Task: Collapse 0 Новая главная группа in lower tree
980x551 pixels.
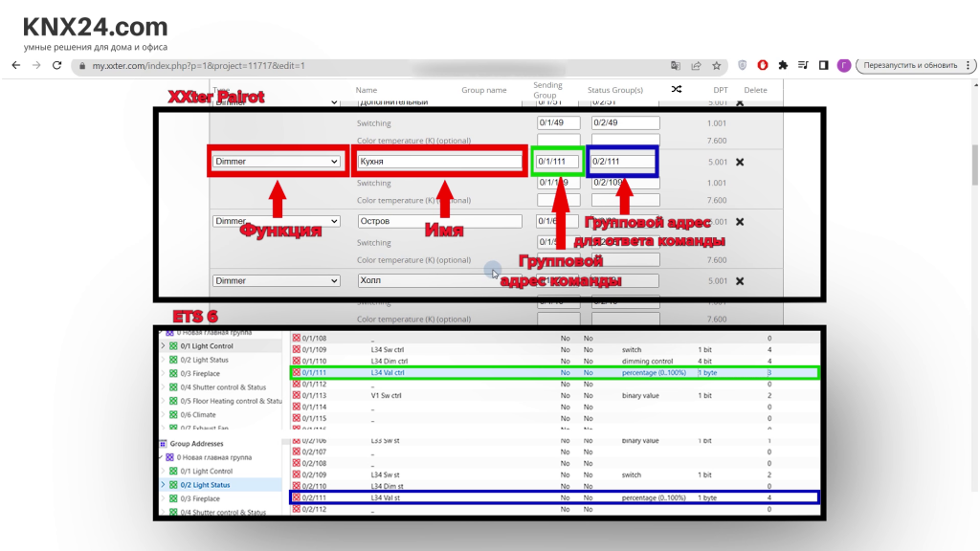Action: point(161,457)
